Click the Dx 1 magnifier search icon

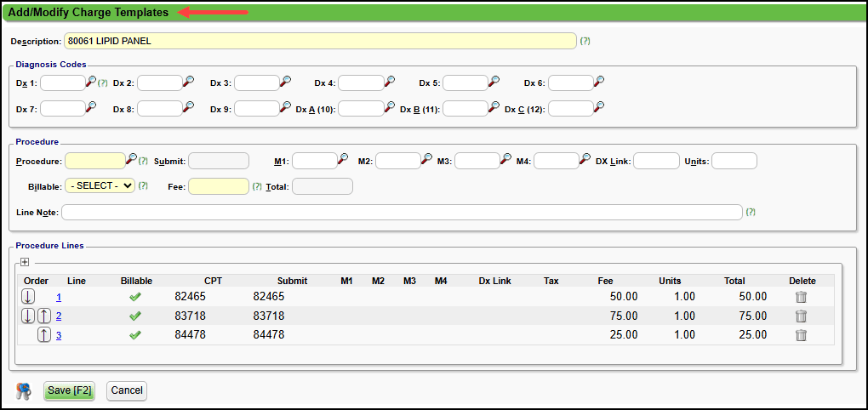91,82
